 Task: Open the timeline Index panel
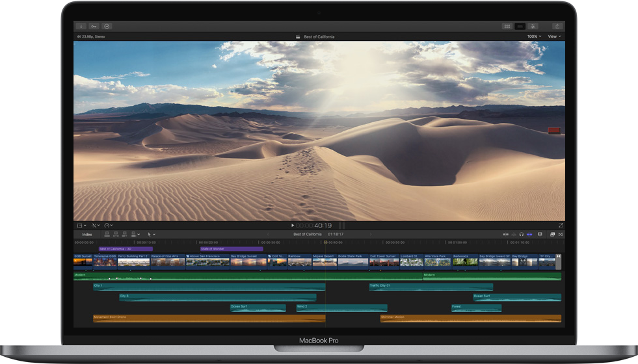(x=86, y=234)
